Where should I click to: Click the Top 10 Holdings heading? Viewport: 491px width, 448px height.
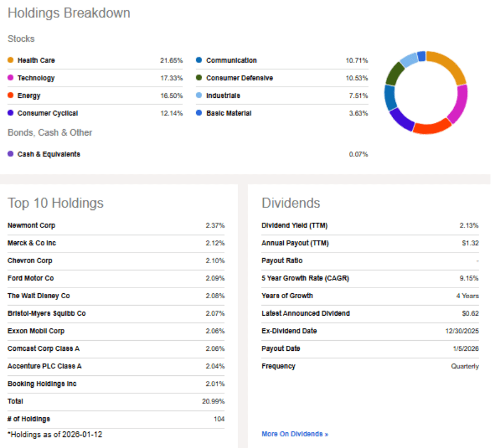[55, 203]
